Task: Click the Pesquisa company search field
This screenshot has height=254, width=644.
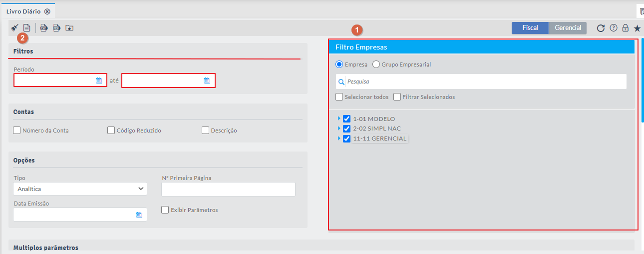Action: click(x=484, y=81)
